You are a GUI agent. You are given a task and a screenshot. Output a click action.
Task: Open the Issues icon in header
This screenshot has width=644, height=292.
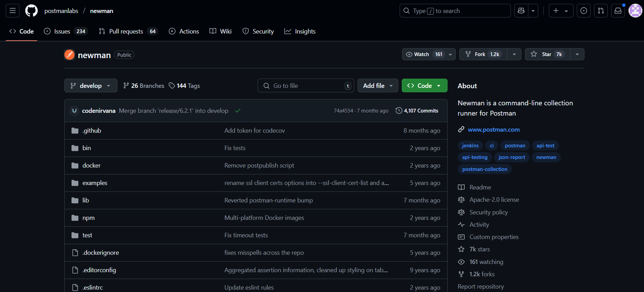click(584, 11)
